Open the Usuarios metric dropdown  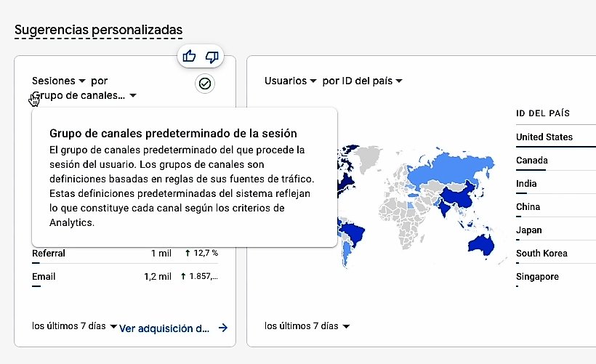[291, 81]
